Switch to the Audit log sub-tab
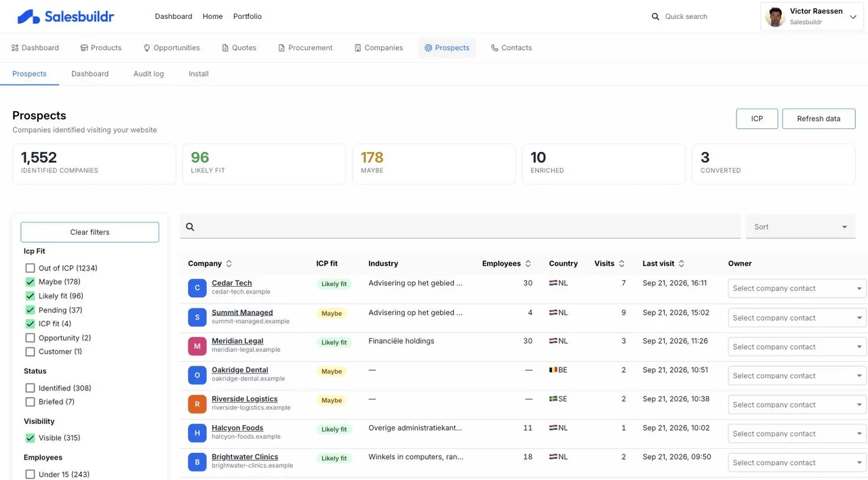 [149, 74]
